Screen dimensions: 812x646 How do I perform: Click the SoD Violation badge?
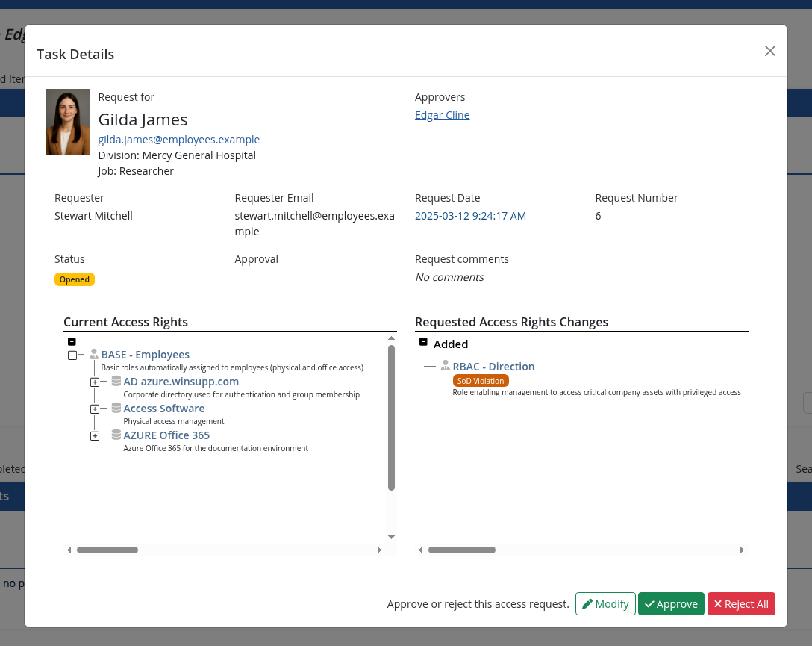481,381
